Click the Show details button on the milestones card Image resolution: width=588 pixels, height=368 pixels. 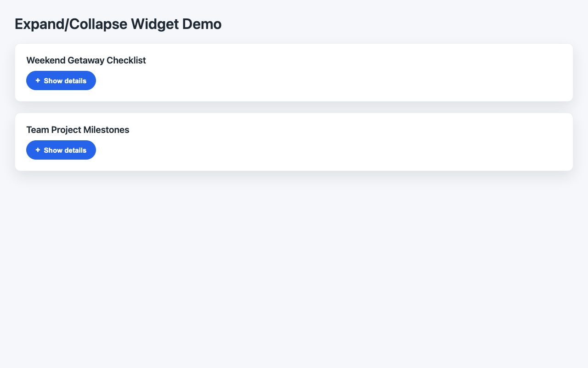[x=61, y=150]
